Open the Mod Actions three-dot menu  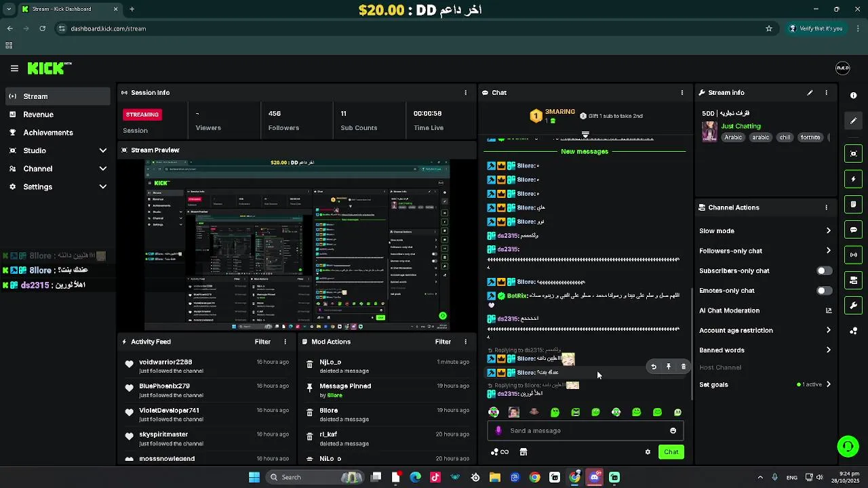point(465,342)
